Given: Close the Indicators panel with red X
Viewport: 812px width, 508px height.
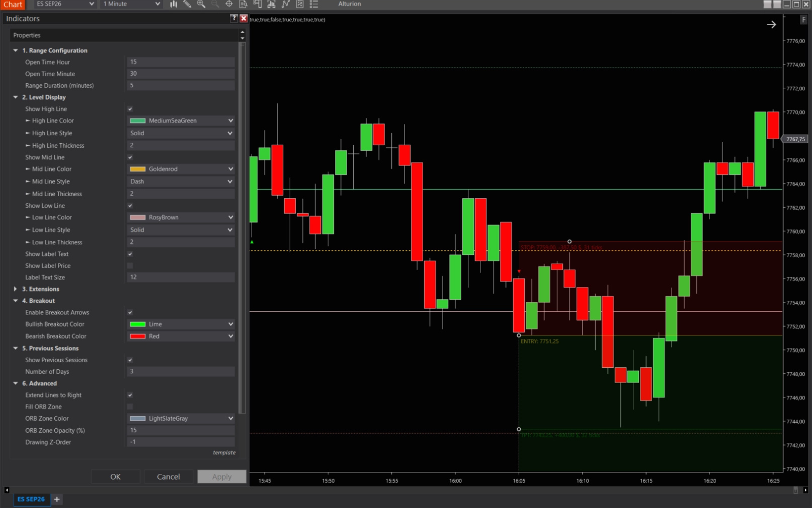Looking at the screenshot, I should [x=244, y=18].
